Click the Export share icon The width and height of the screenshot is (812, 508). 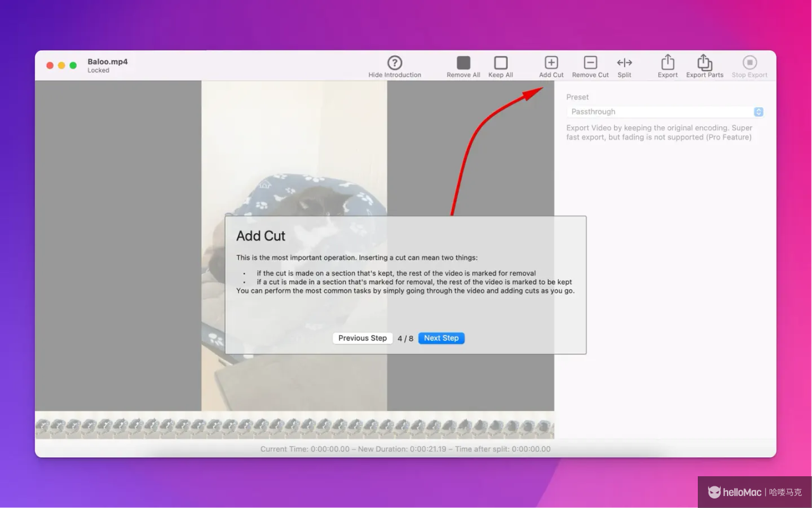pyautogui.click(x=667, y=62)
